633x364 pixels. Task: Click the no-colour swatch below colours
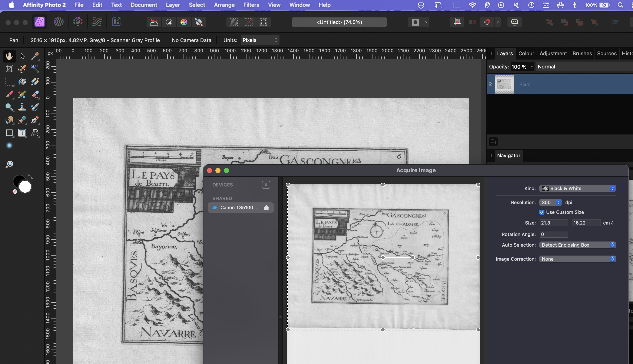coord(15,192)
